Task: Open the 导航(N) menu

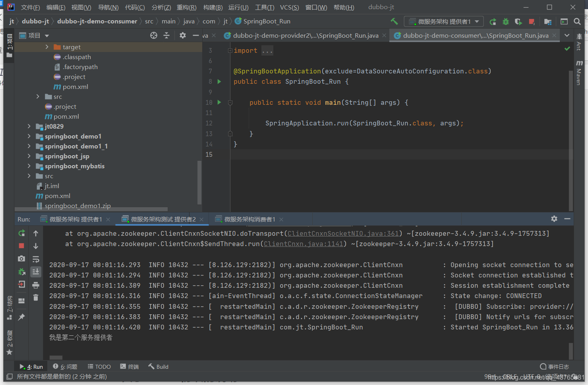Action: coord(108,7)
